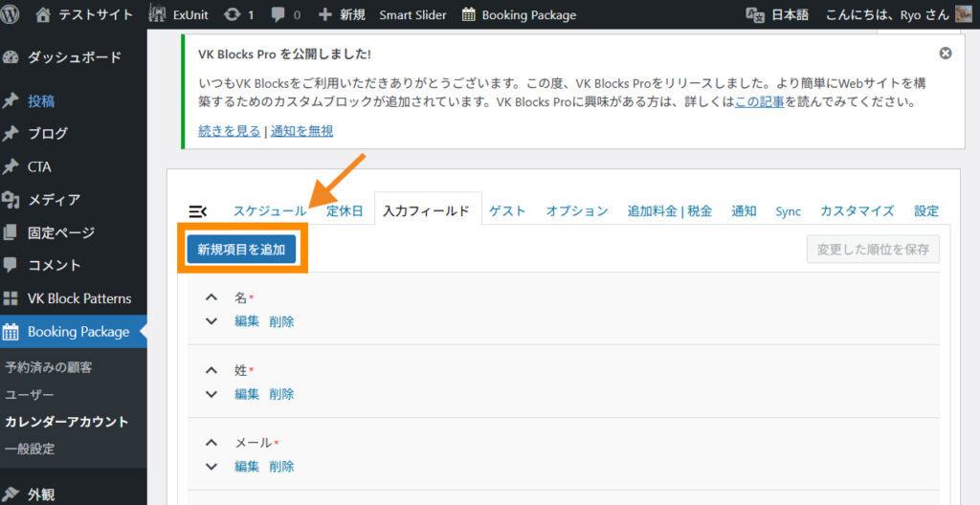Move the メール field up
980x505 pixels.
[212, 443]
